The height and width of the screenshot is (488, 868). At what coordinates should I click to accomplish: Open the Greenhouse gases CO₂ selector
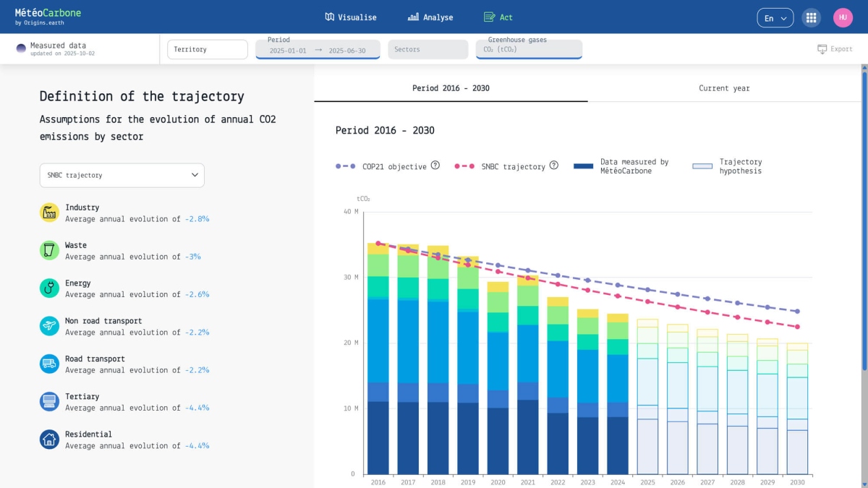529,49
